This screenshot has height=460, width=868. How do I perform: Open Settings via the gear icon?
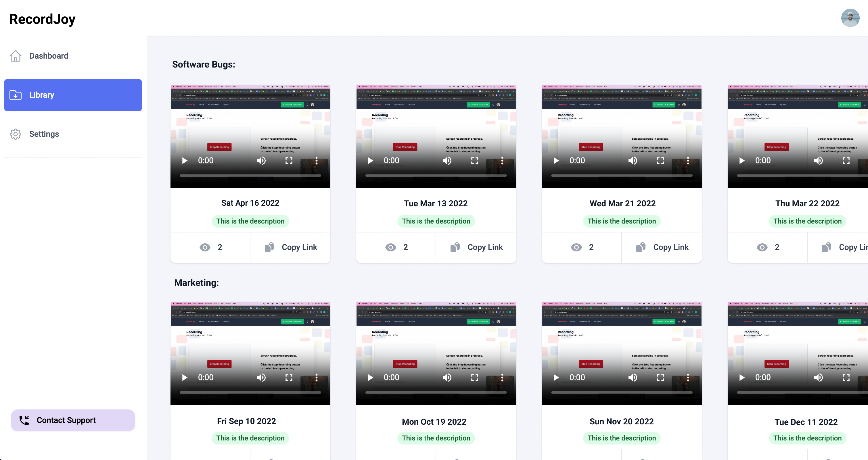pos(16,134)
